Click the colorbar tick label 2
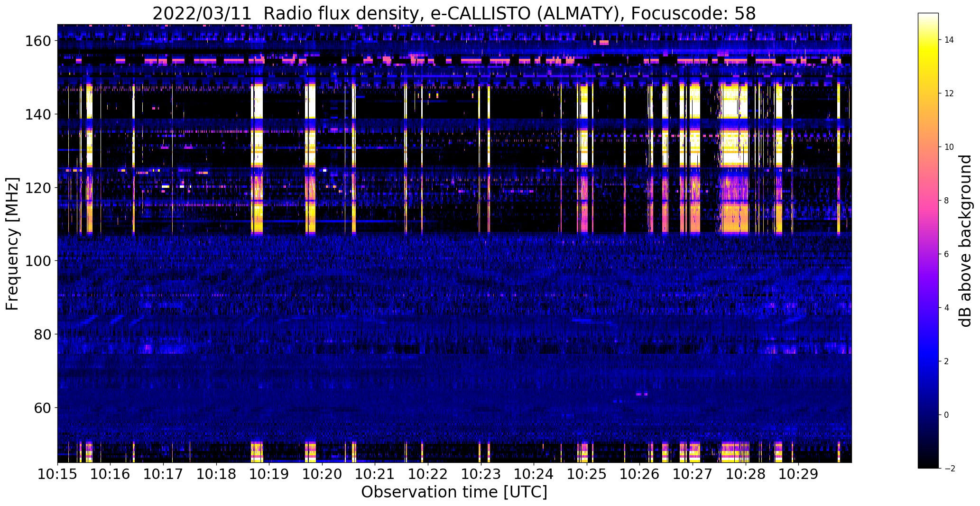This screenshot has width=980, height=506. click(x=947, y=361)
